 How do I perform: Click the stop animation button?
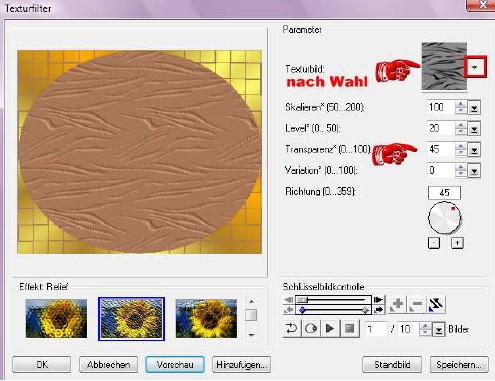(349, 329)
